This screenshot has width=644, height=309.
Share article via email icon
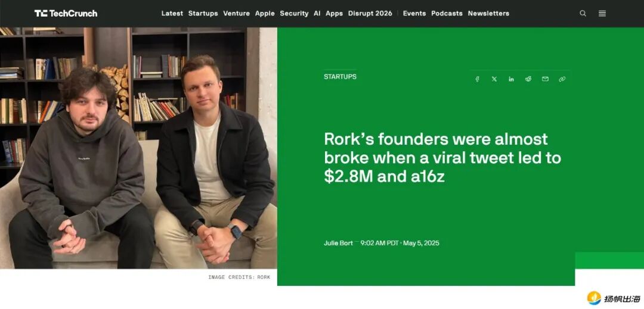pos(545,79)
